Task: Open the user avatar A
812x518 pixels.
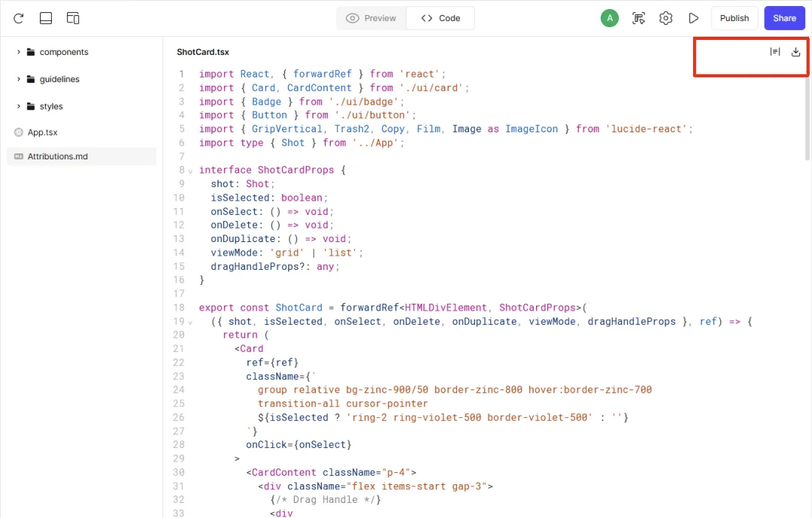Action: click(610, 18)
